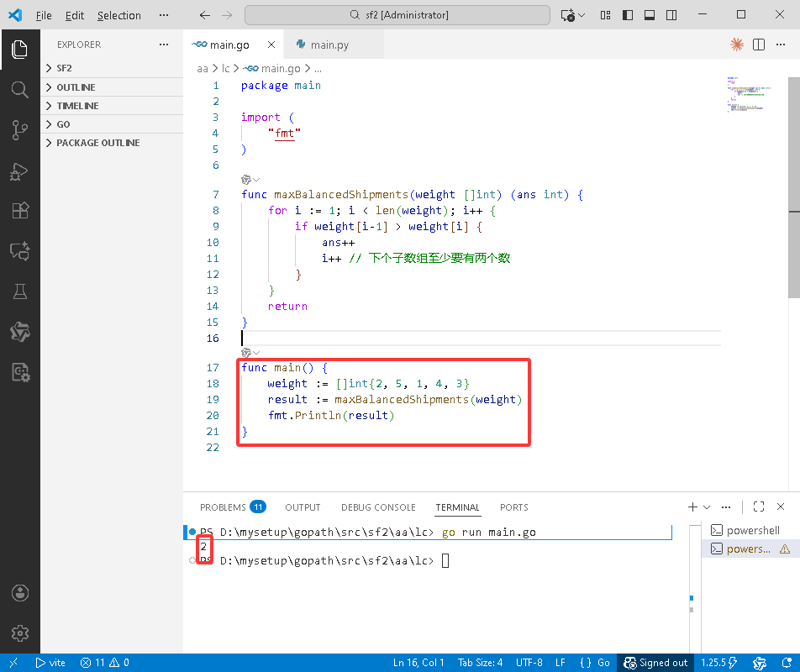Open the File menu
The height and width of the screenshot is (672, 800).
[x=44, y=15]
